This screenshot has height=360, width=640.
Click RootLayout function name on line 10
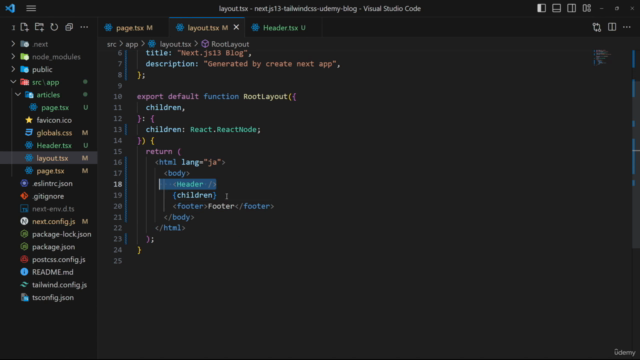(x=265, y=96)
